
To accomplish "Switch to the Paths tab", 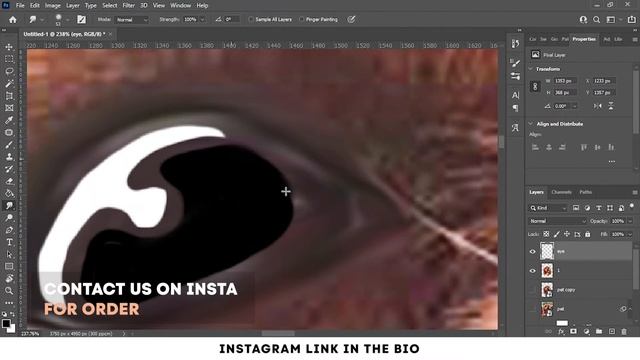I will pyautogui.click(x=585, y=192).
